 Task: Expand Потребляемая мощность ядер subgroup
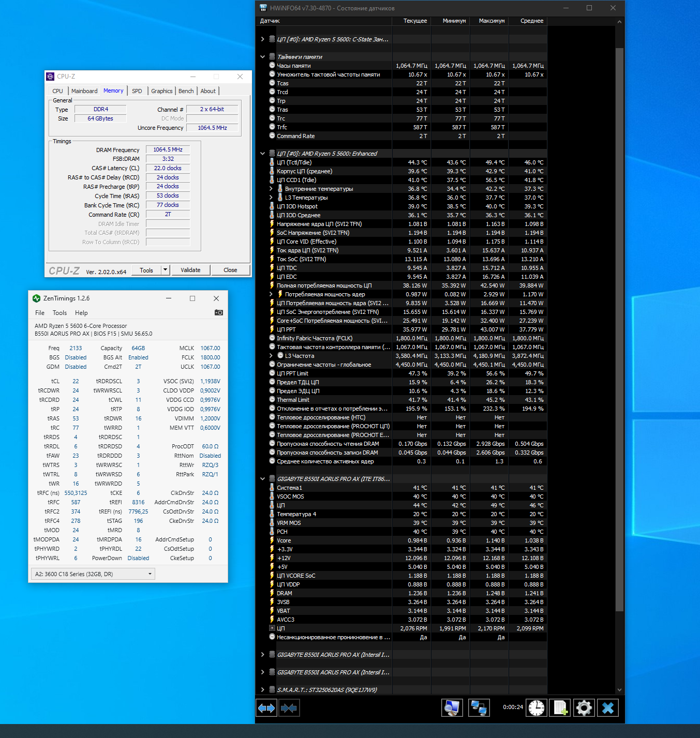coord(271,294)
